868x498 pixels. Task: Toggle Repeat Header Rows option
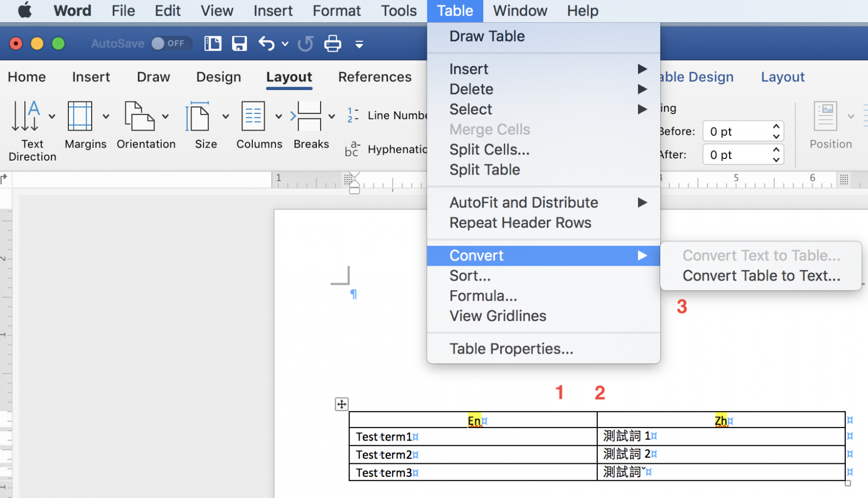520,223
